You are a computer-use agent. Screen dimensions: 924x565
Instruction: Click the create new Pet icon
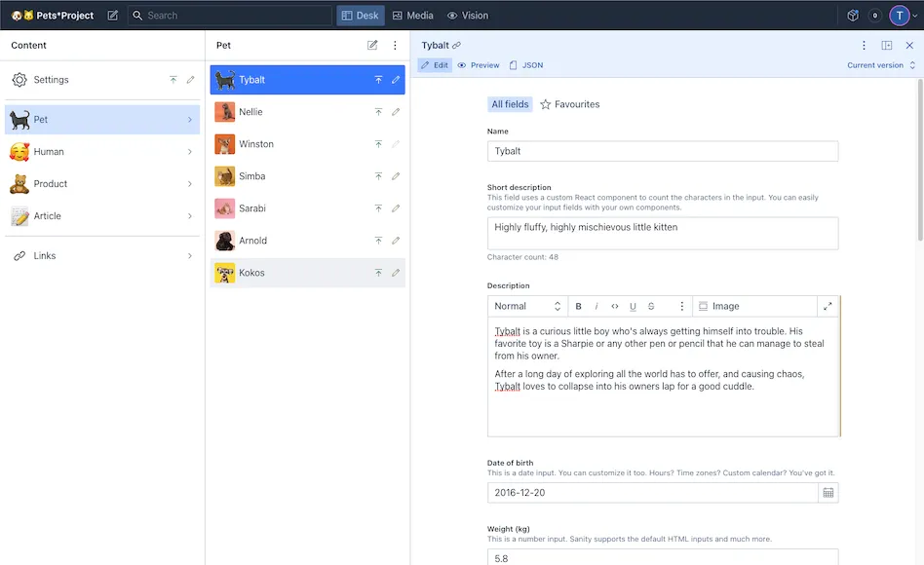[x=372, y=46]
